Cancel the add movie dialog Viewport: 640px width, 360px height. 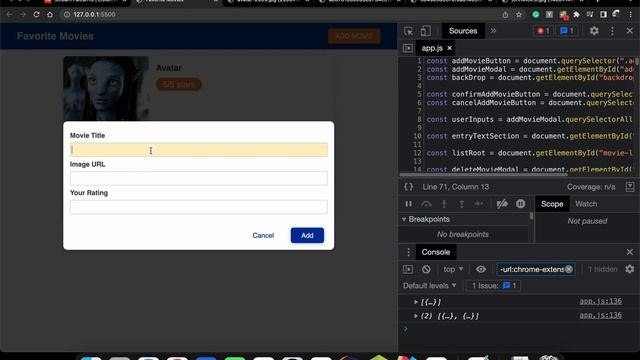tap(263, 236)
